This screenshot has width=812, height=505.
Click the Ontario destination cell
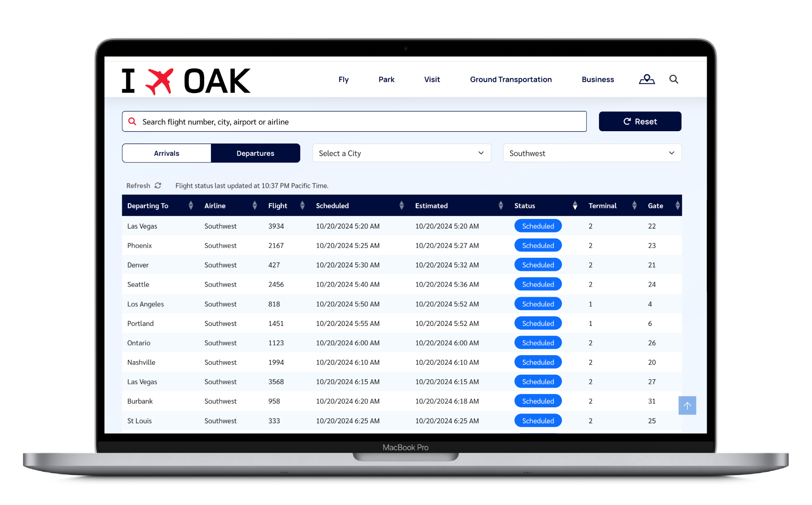coord(139,343)
